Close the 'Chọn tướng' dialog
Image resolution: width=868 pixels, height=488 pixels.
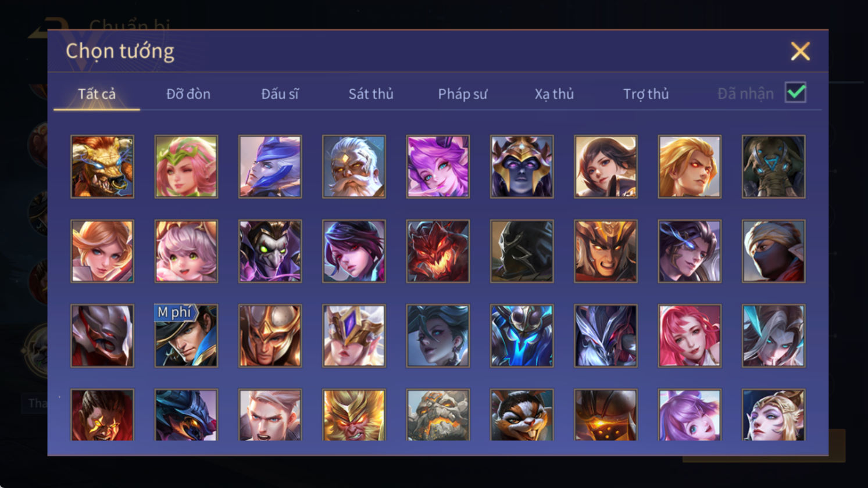(800, 52)
